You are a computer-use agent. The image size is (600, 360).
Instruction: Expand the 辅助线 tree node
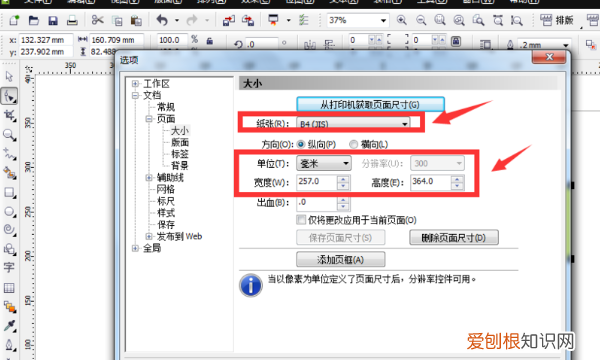coord(149,178)
